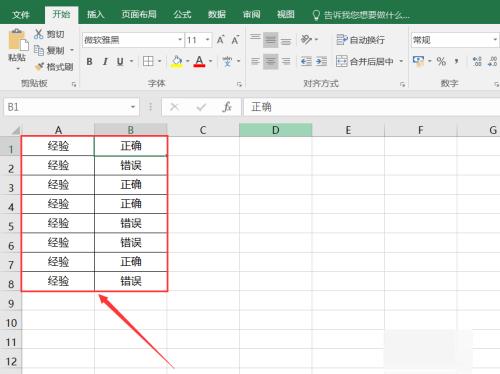Click the insert function fx icon
500x374 pixels.
[x=227, y=107]
